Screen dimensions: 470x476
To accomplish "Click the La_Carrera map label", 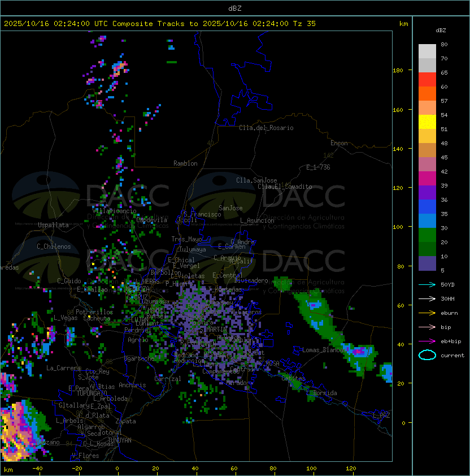I will point(63,368).
